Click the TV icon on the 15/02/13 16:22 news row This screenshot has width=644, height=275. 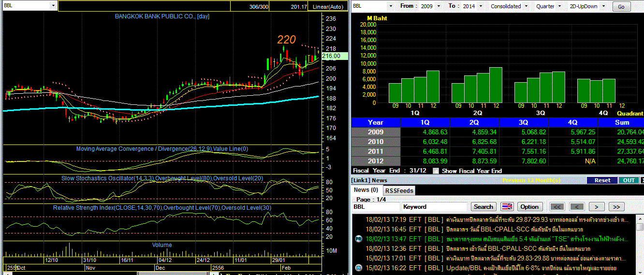pos(359,268)
